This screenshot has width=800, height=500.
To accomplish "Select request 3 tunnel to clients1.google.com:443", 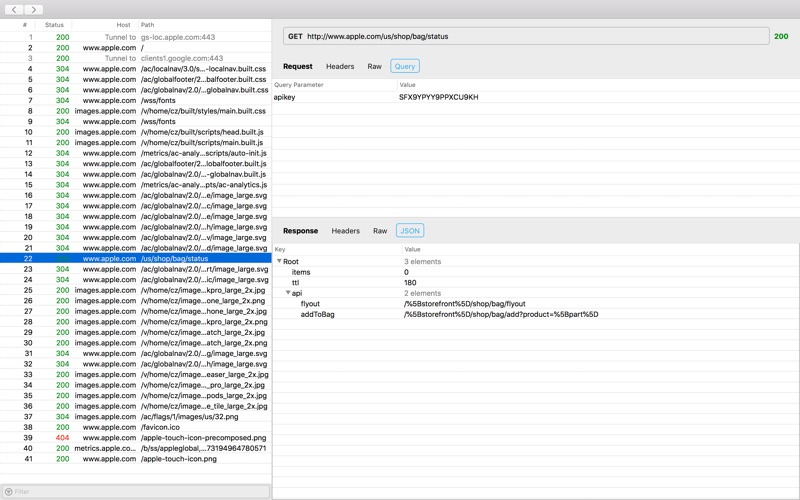I will tap(136, 58).
